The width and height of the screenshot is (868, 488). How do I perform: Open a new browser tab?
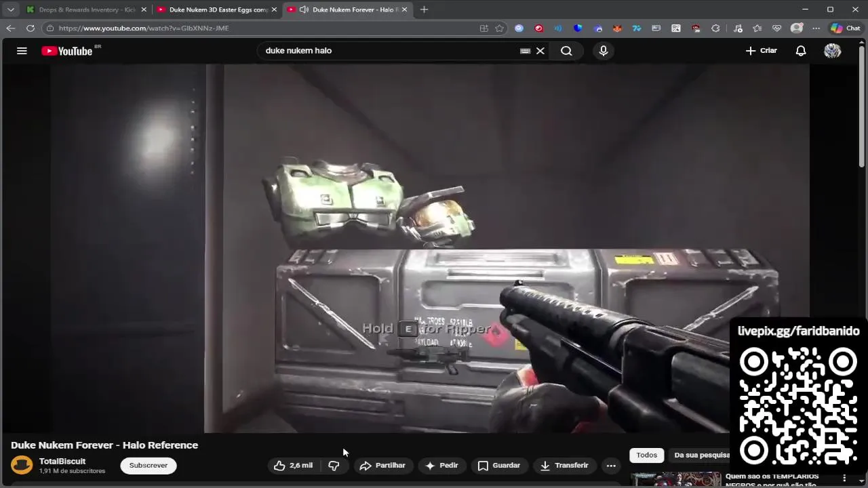(424, 9)
